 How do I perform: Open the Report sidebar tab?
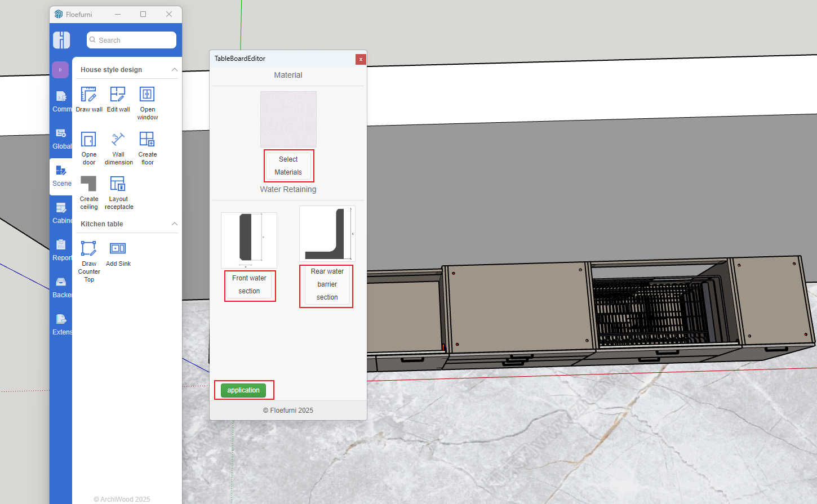click(x=61, y=250)
